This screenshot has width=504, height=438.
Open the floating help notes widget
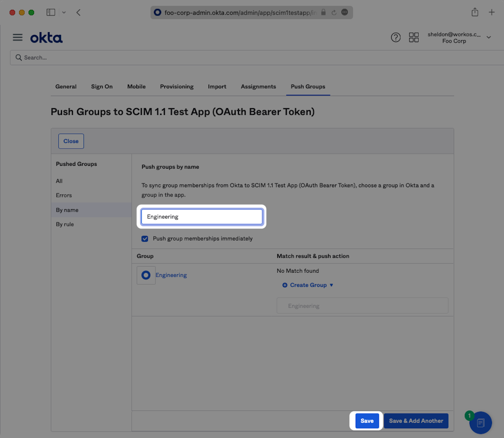tap(481, 423)
